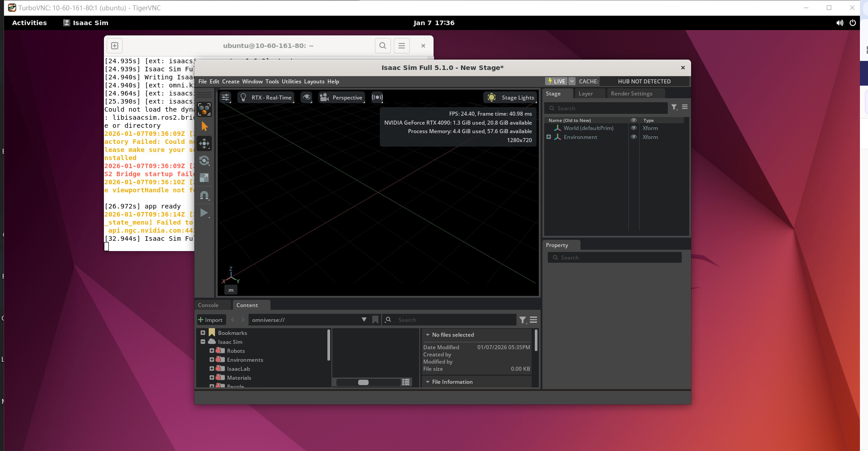
Task: Switch to the Render Settings tab
Action: coord(631,94)
